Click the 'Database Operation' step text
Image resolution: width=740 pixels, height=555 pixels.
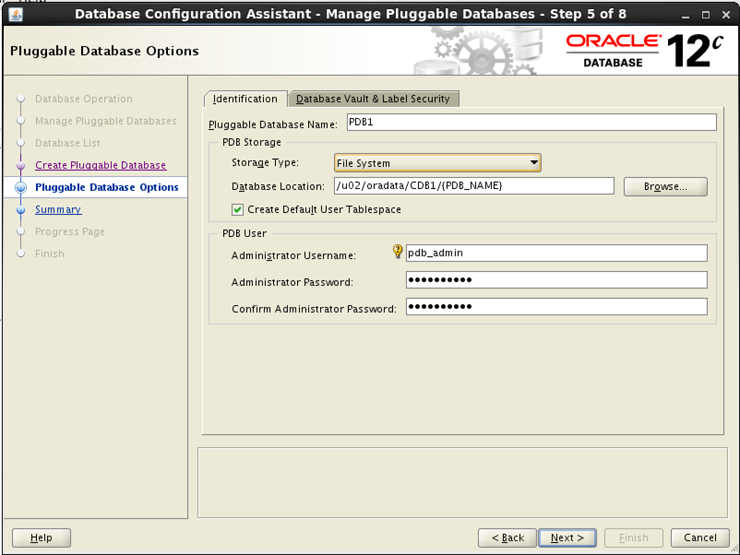click(x=84, y=99)
